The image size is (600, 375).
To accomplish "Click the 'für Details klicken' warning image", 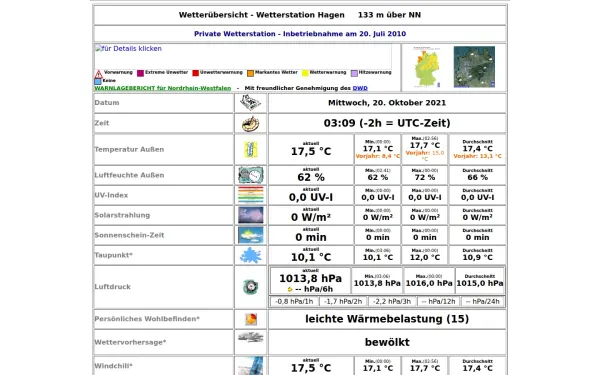I will (x=243, y=56).
